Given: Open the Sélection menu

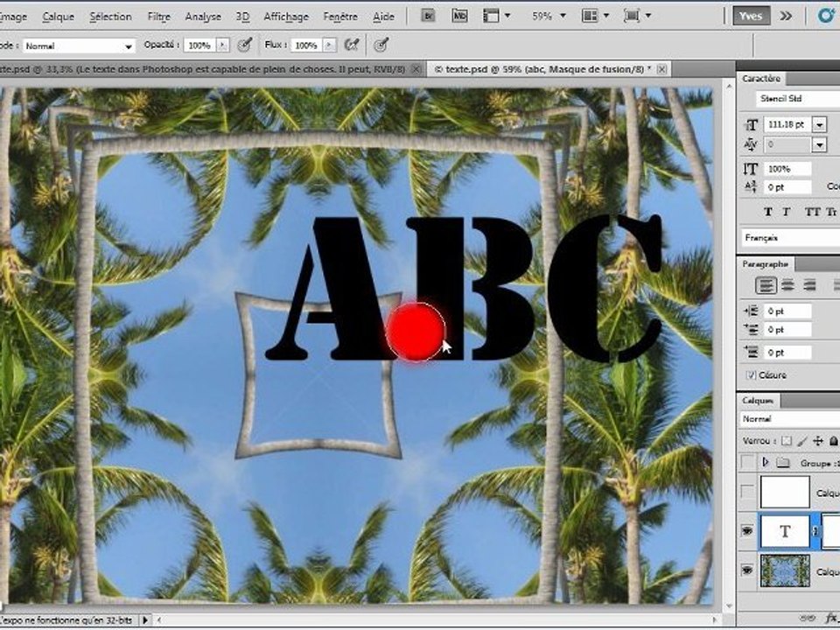Looking at the screenshot, I should click(x=110, y=17).
